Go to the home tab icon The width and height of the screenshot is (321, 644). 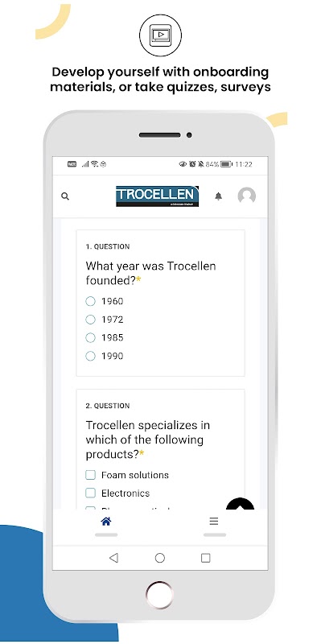click(106, 522)
